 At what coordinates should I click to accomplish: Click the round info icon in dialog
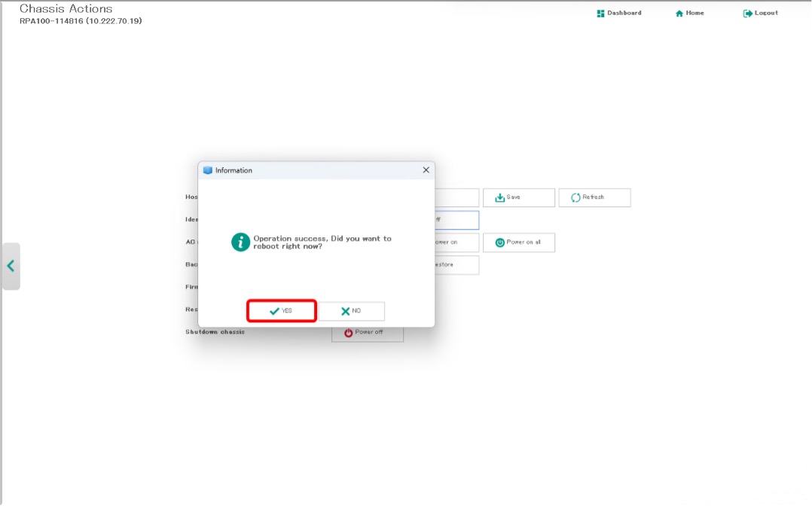click(240, 242)
